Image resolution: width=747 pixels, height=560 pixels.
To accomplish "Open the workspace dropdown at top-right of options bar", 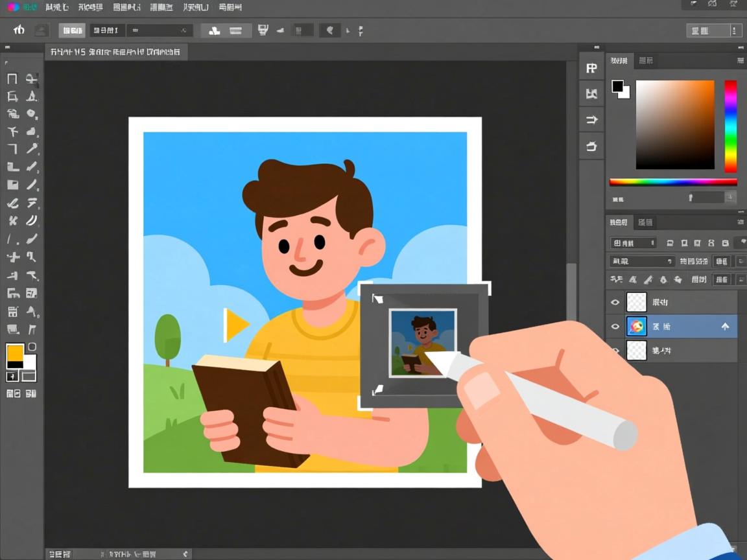I will [714, 30].
